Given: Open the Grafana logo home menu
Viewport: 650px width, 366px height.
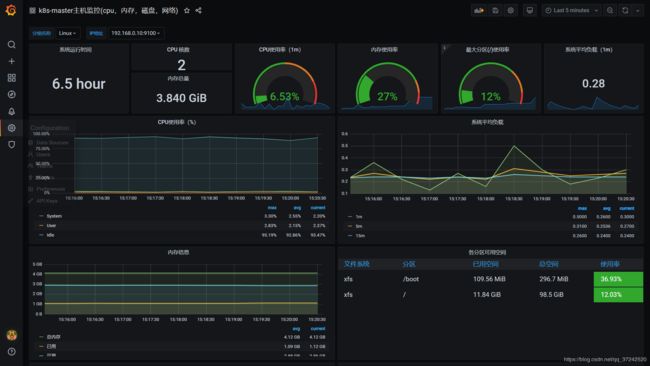Looking at the screenshot, I should point(11,10).
